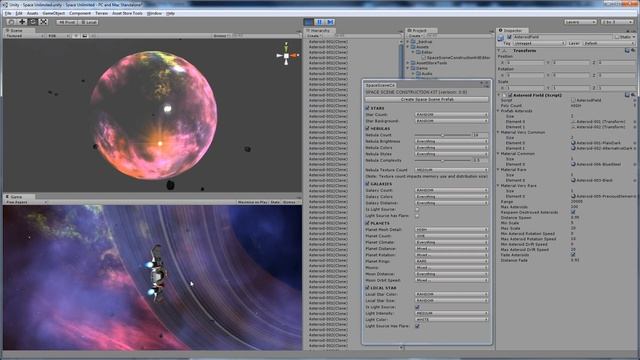Image resolution: width=640 pixels, height=360 pixels.
Task: Select the Hand tool in Unity toolbar
Action: tap(11, 22)
